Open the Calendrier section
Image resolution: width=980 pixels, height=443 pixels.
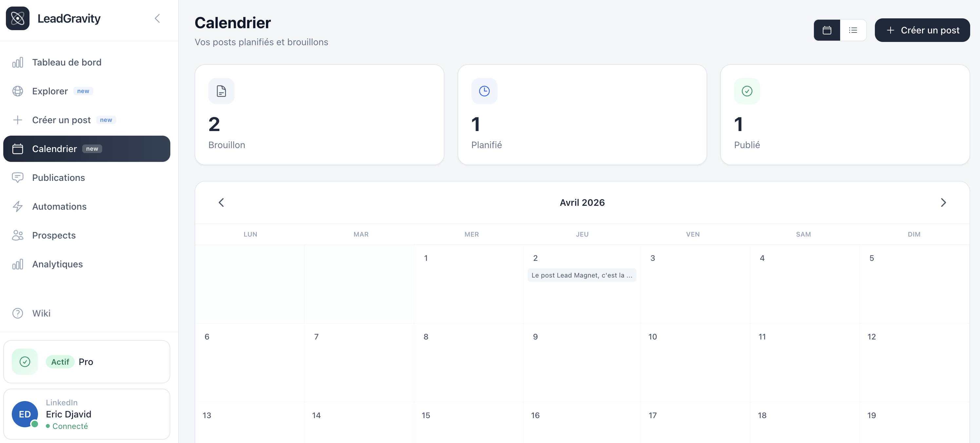coord(55,148)
